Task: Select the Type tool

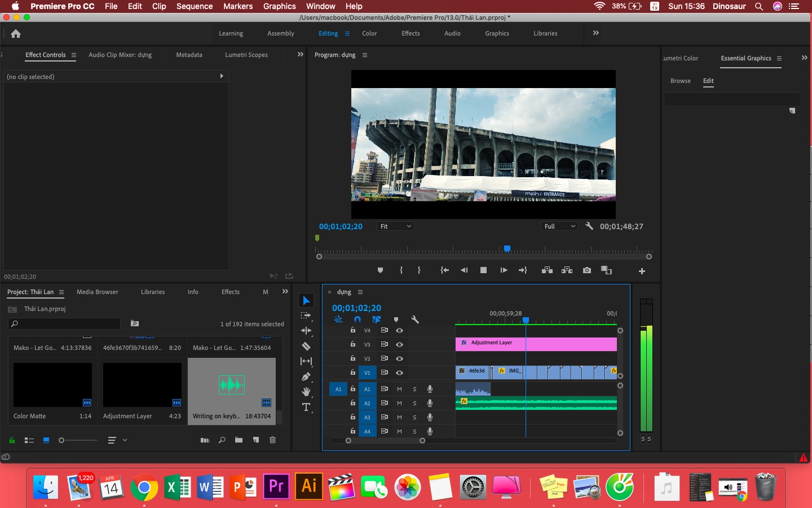Action: pyautogui.click(x=306, y=407)
